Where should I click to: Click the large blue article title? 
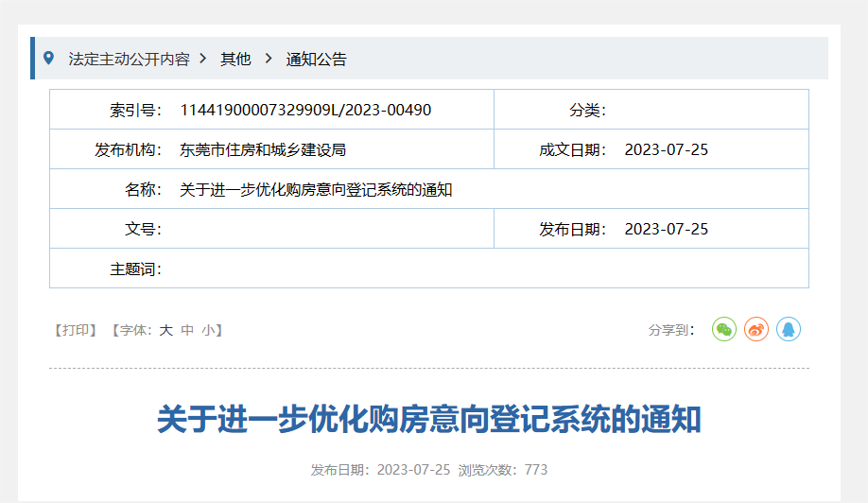point(428,419)
